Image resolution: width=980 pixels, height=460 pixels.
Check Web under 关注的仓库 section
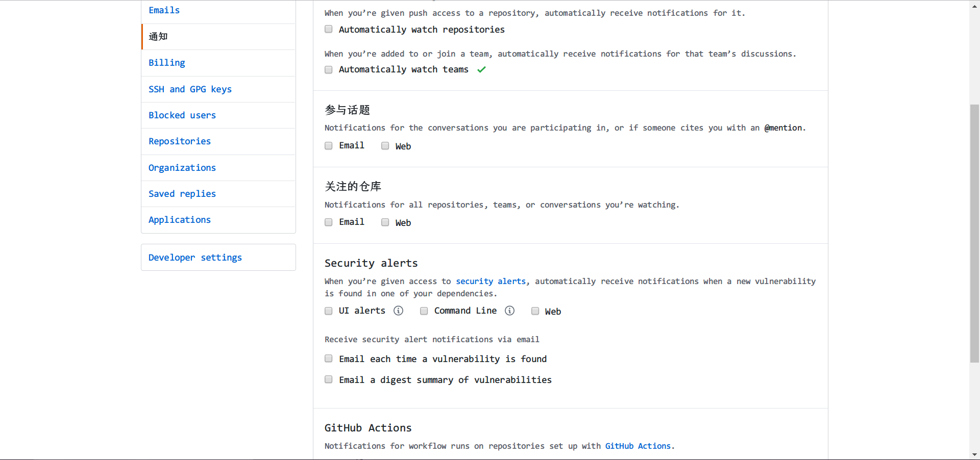click(385, 222)
